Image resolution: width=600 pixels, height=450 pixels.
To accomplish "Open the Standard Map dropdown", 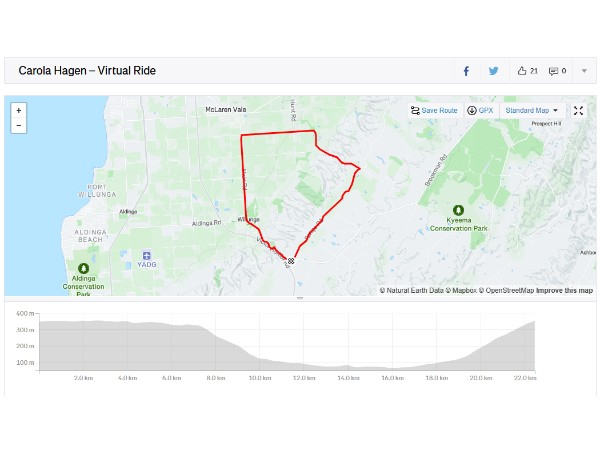I will tap(532, 111).
